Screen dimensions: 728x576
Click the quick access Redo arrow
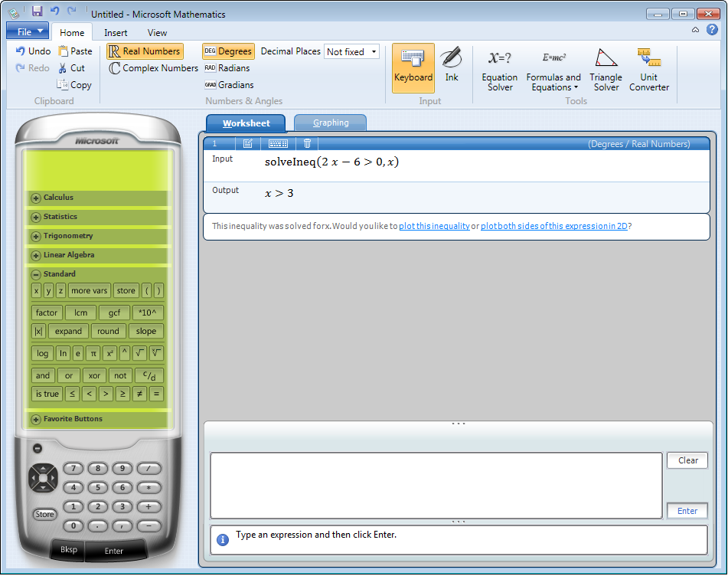[x=71, y=11]
